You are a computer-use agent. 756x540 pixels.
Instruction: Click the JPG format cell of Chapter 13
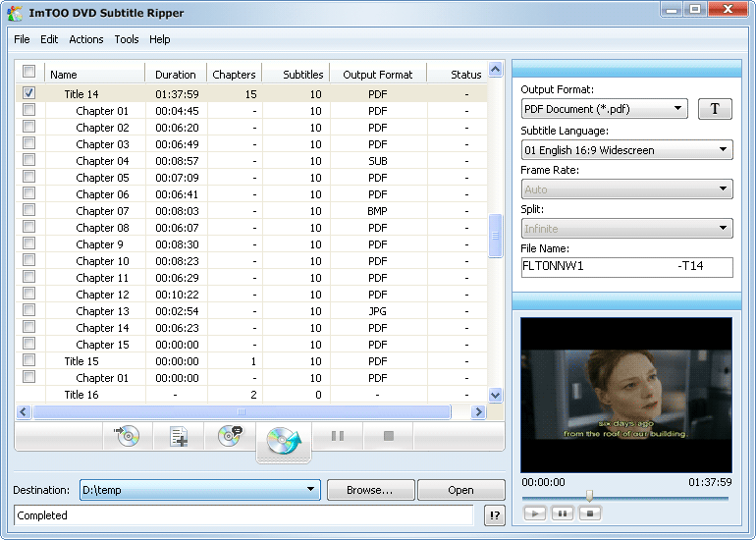pos(378,311)
